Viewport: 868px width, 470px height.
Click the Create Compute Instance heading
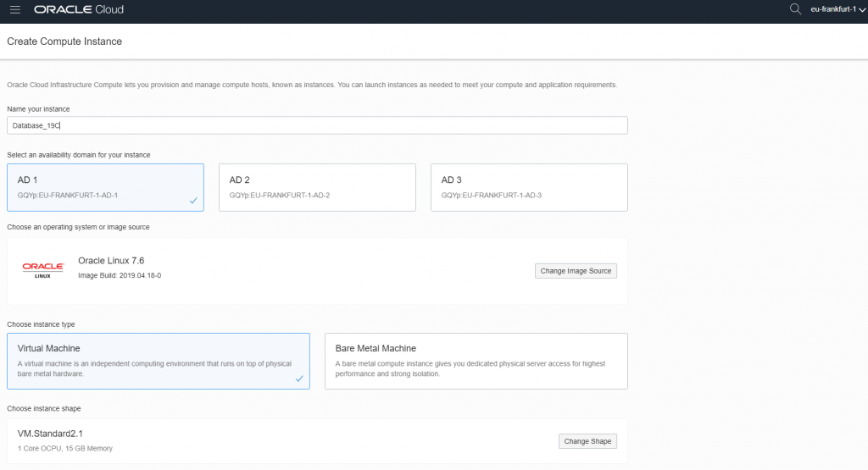[64, 41]
